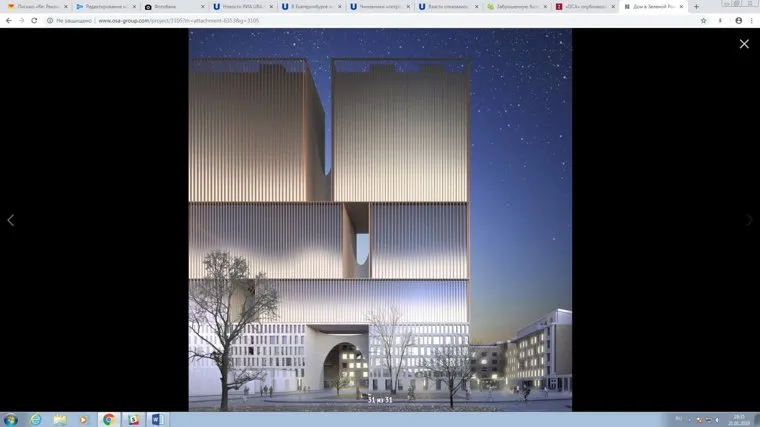Open Microsoft Word from the taskbar

pyautogui.click(x=157, y=419)
